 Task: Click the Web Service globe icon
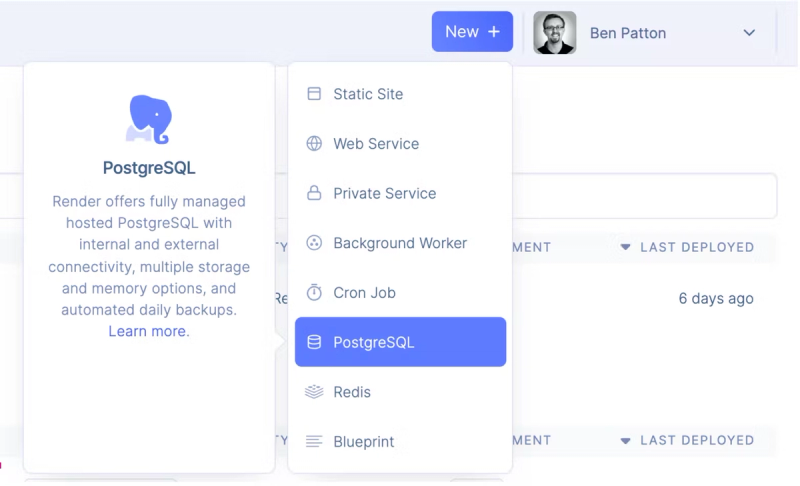click(x=314, y=144)
